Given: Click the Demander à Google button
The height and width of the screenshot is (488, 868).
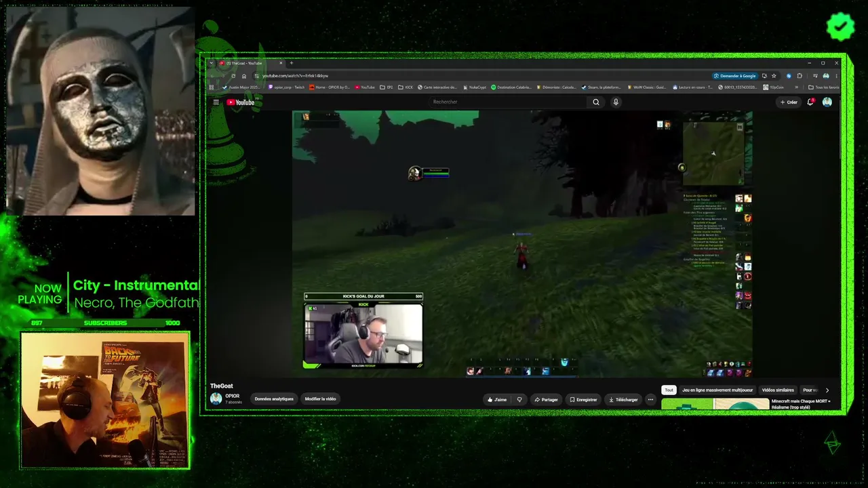Looking at the screenshot, I should click(734, 76).
